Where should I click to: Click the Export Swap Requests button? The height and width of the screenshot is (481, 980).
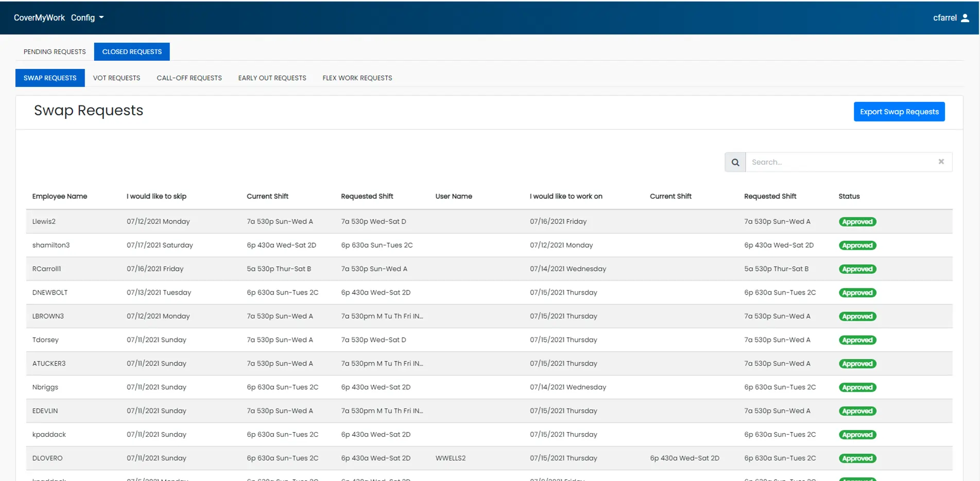[x=899, y=112]
